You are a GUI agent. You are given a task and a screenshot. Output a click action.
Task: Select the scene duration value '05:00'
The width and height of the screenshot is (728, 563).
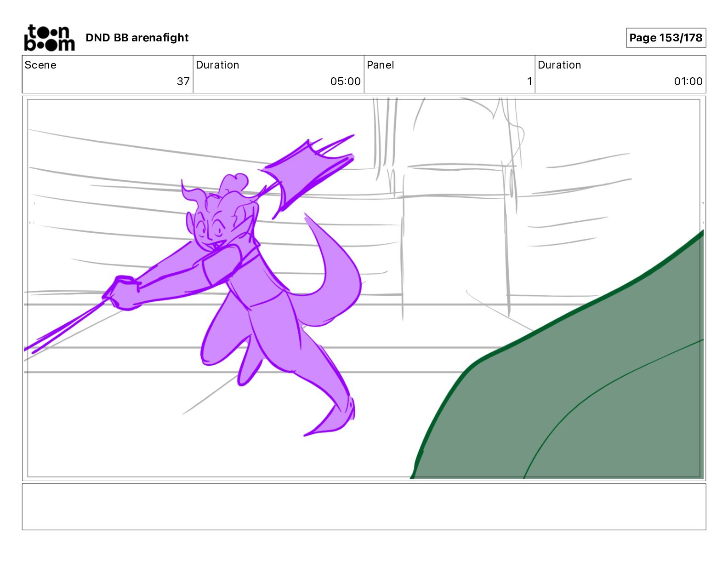pyautogui.click(x=346, y=81)
